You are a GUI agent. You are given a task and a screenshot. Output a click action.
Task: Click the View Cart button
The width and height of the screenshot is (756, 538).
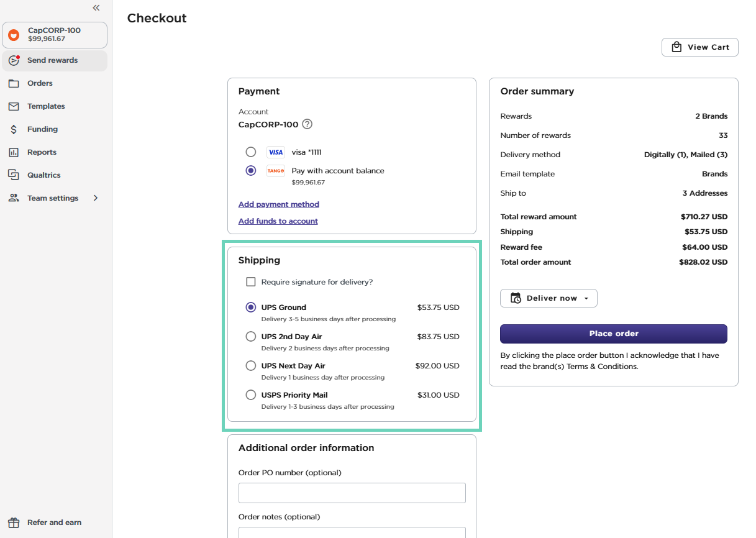pos(699,47)
